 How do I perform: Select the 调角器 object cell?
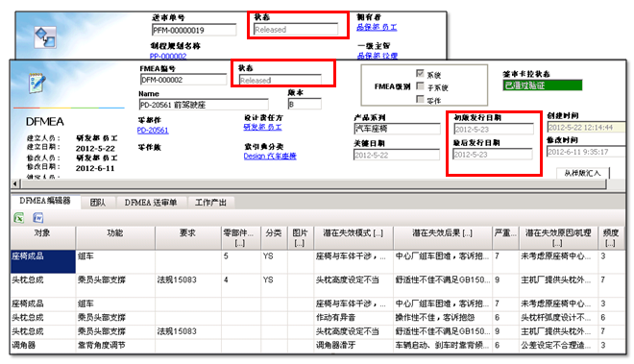43,346
